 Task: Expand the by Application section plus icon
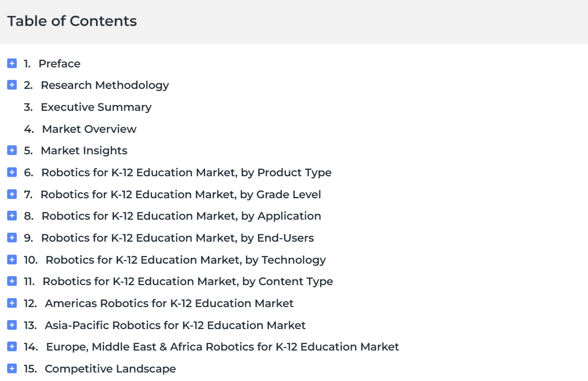(x=12, y=216)
